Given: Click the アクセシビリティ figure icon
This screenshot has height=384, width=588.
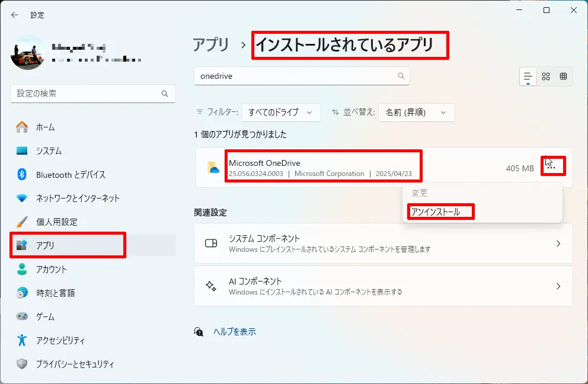Looking at the screenshot, I should pos(22,340).
